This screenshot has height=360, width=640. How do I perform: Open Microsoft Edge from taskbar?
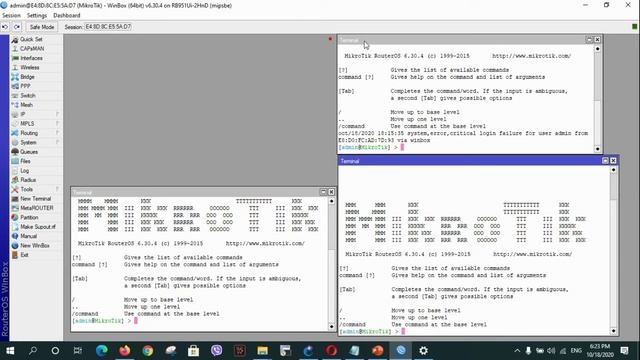(102, 351)
